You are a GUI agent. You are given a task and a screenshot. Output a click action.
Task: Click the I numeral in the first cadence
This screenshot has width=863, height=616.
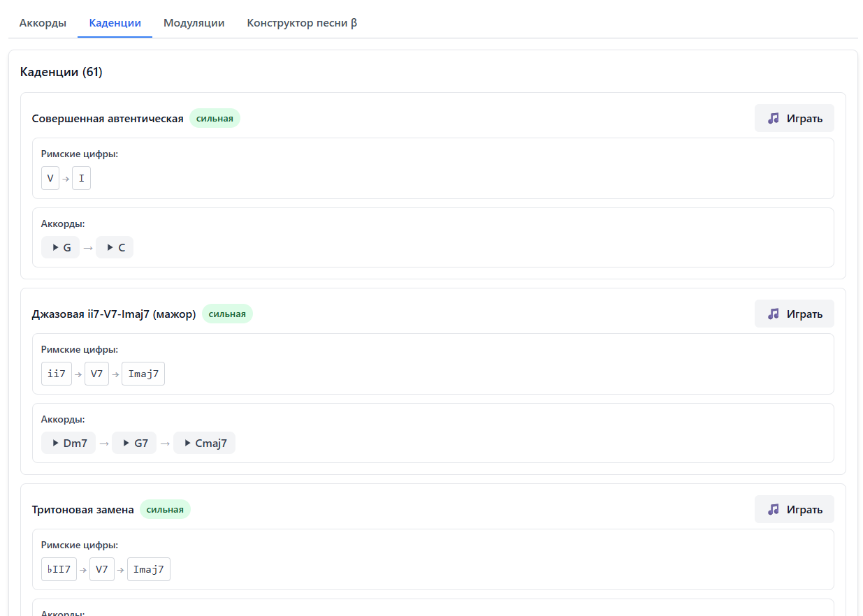click(x=81, y=178)
